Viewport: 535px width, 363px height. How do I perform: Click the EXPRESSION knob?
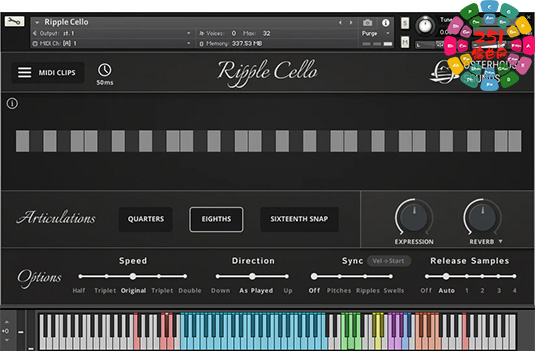tap(414, 216)
